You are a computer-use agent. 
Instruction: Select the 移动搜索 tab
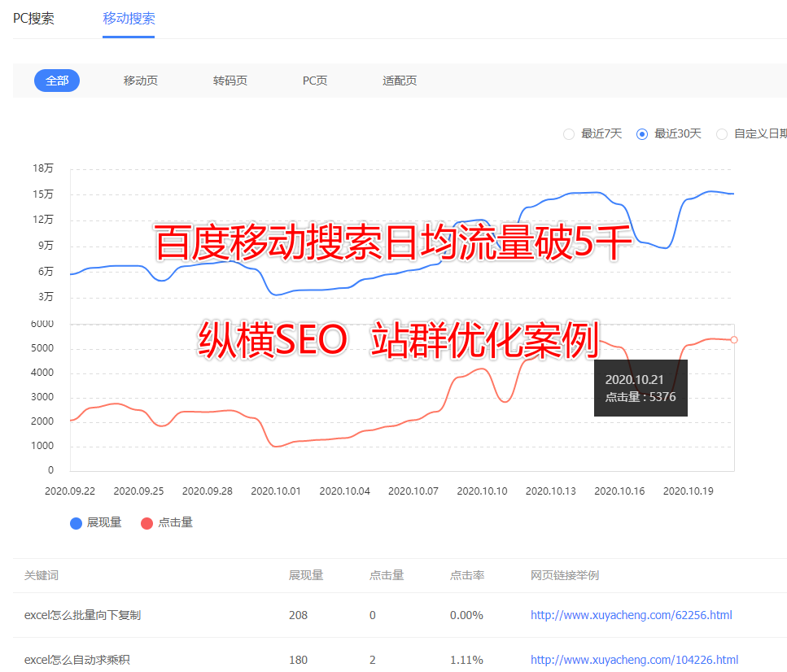pyautogui.click(x=129, y=19)
